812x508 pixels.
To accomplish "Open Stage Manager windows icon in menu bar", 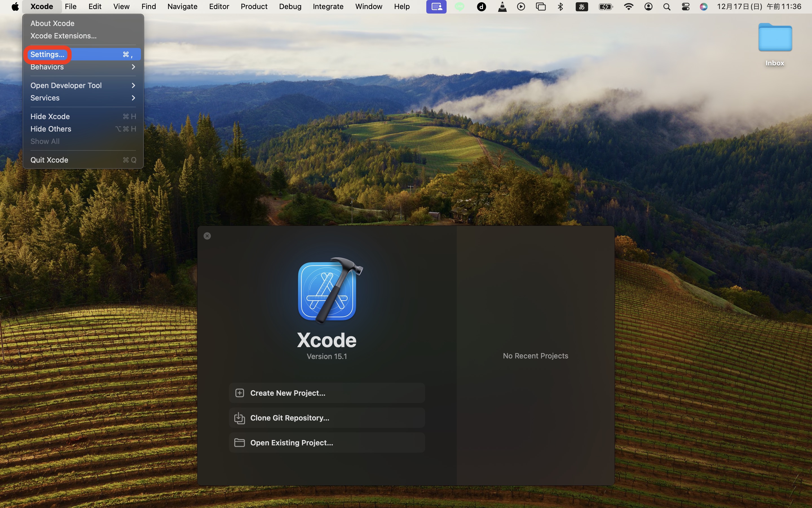I will 541,6.
